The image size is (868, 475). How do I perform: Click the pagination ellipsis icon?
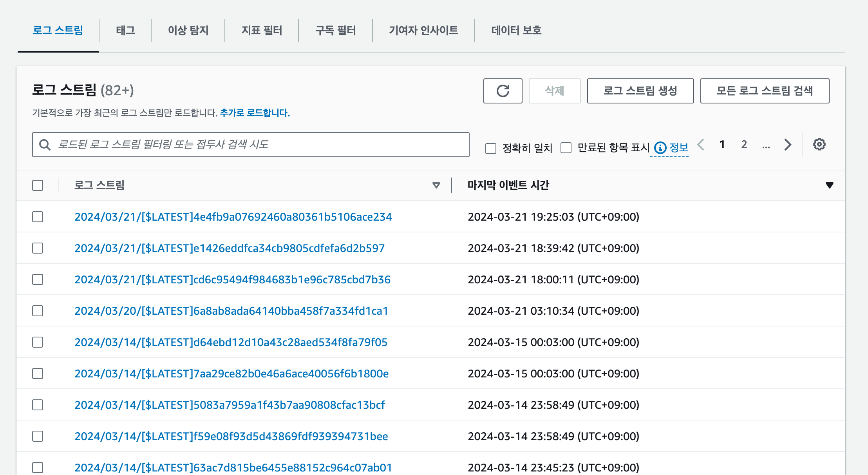click(x=766, y=145)
